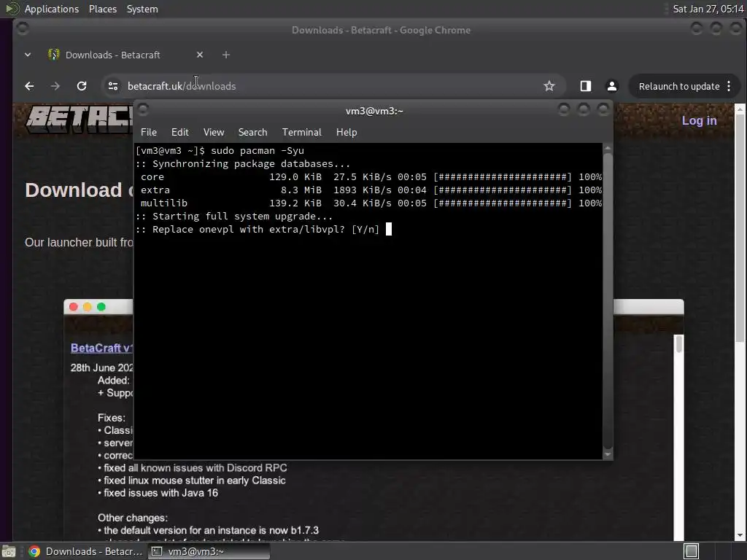
Task: Click Log in link on Betacraft
Action: (699, 120)
